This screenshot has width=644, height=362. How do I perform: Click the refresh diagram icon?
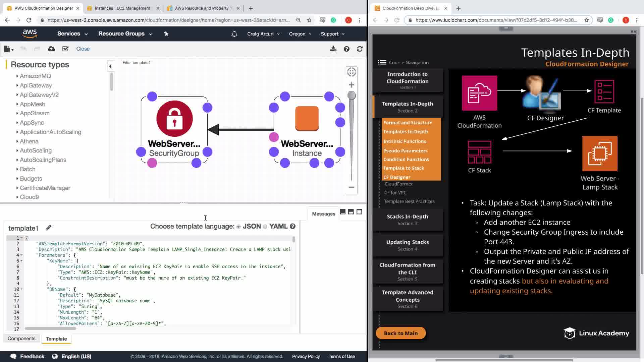360,49
